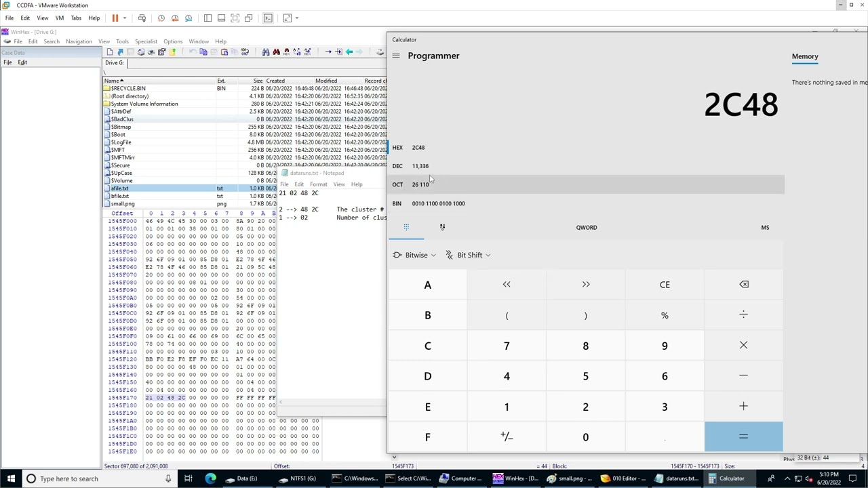This screenshot has width=868, height=488.
Task: Click the WinHex Go To Offset arrow
Action: (328, 52)
